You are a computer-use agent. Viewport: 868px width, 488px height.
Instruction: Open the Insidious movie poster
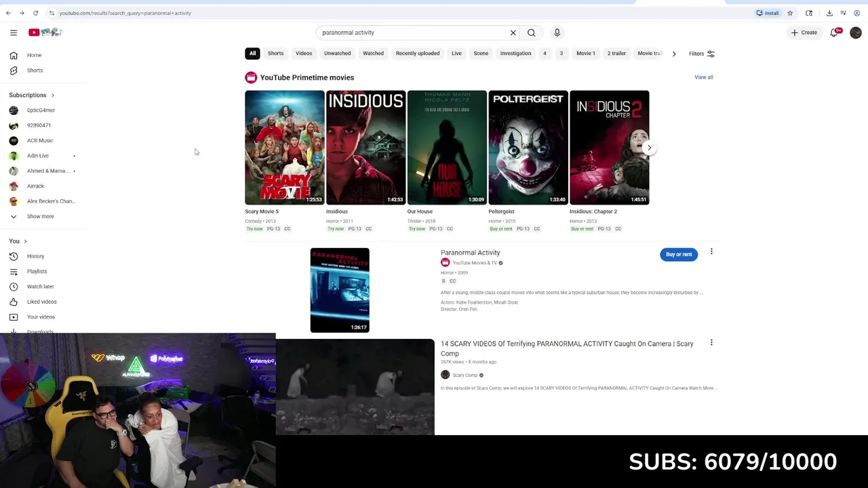pyautogui.click(x=366, y=147)
